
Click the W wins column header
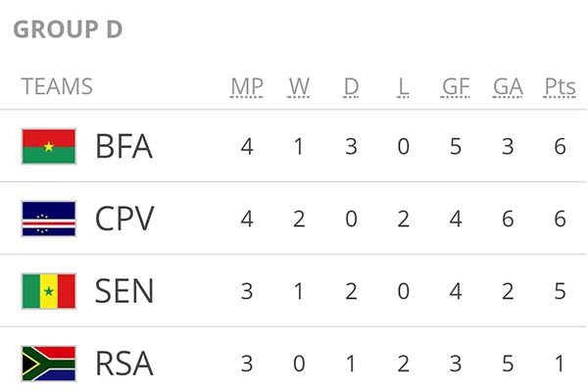(299, 86)
